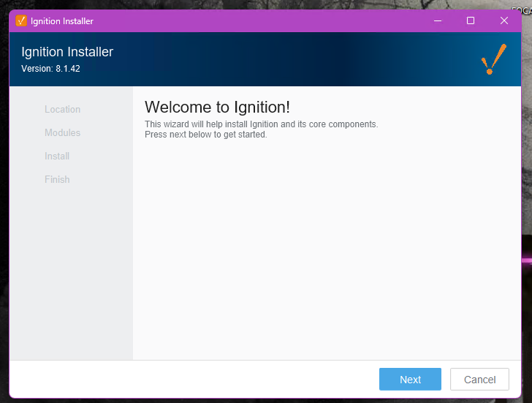Click 'Press next below to get started' text
This screenshot has width=532, height=403.
[205, 135]
